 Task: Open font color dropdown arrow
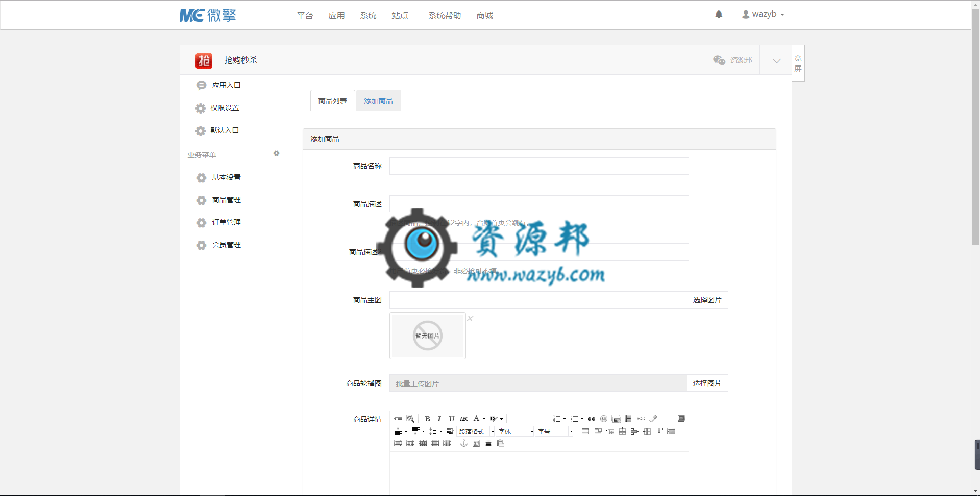pyautogui.click(x=484, y=419)
